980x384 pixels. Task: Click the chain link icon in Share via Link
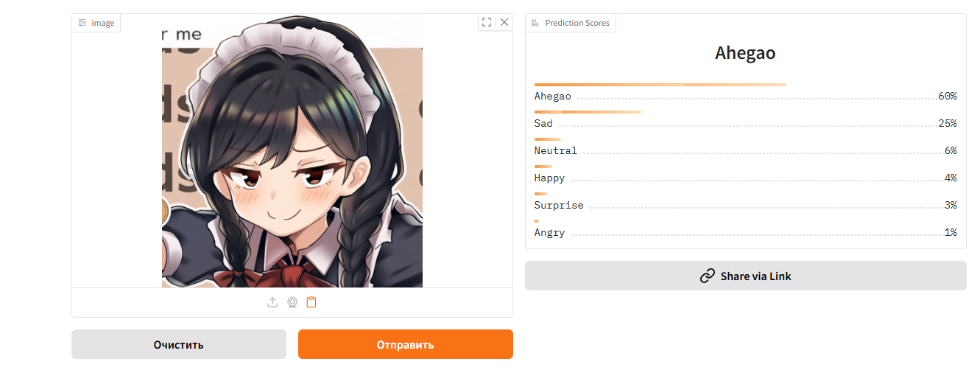click(x=708, y=276)
